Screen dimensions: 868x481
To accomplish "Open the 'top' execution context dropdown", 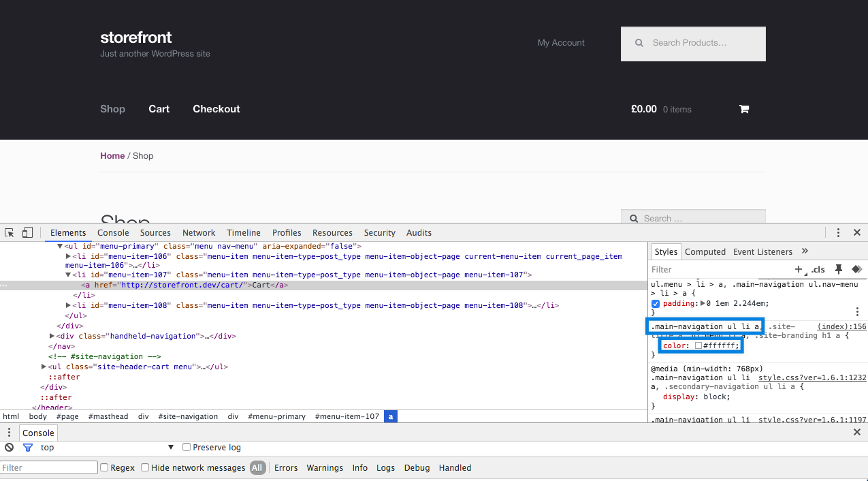I will point(171,448).
